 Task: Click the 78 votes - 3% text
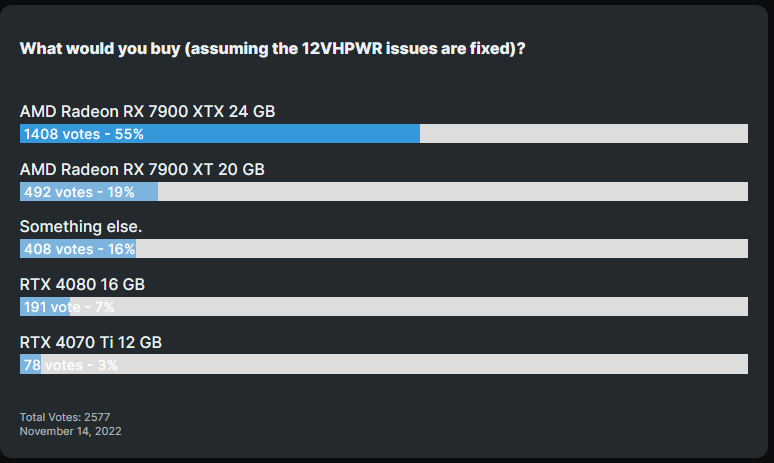coord(71,365)
